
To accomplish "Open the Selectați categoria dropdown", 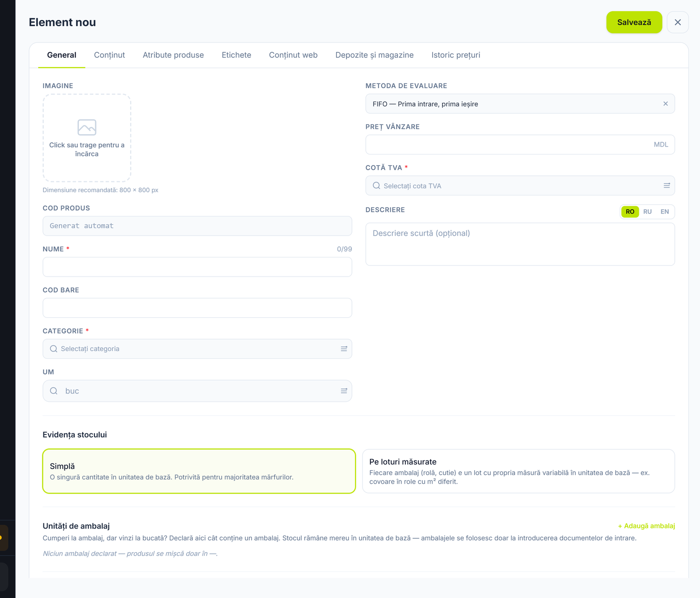I will pyautogui.click(x=197, y=349).
